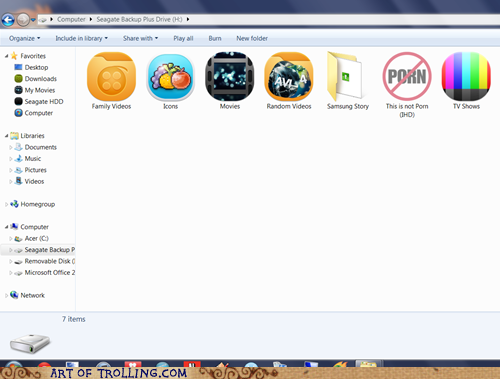Select Microsoft Office 2 drive in the tree
The width and height of the screenshot is (500, 379).
pos(50,272)
